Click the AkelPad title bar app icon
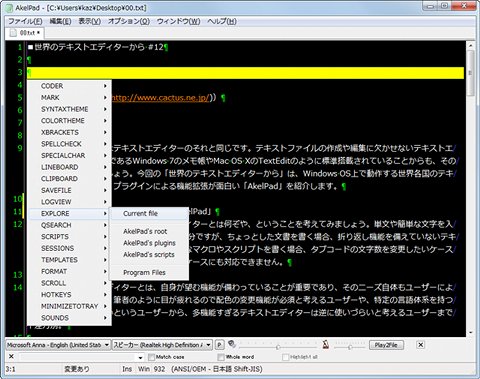The height and width of the screenshot is (379, 480). 9,7
